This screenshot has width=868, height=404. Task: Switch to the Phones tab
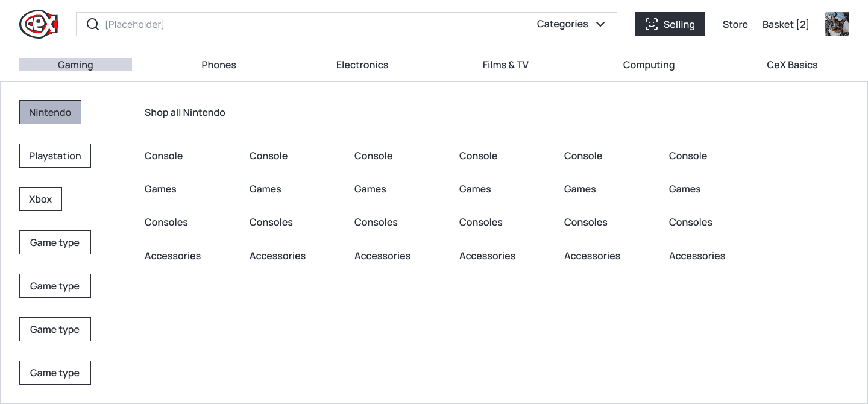[219, 65]
